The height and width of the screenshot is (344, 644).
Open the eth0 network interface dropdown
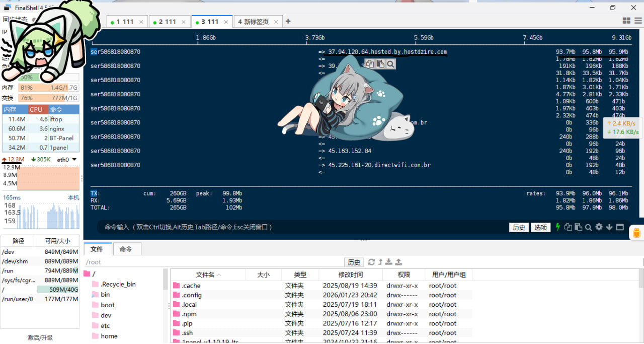pyautogui.click(x=74, y=160)
